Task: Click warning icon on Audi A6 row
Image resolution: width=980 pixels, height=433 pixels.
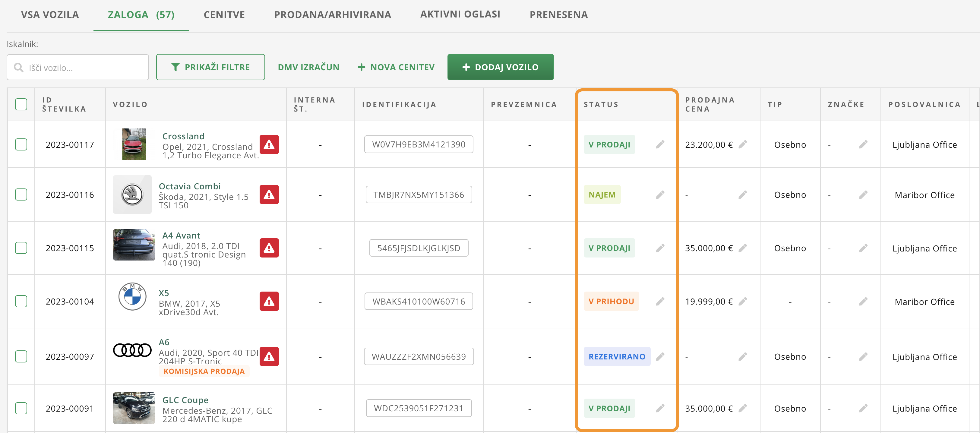Action: (x=269, y=356)
